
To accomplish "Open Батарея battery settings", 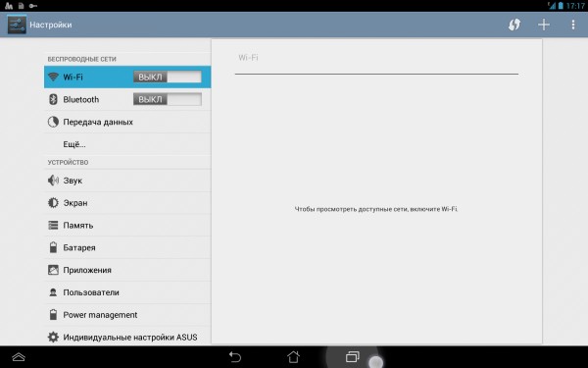I will pyautogui.click(x=127, y=247).
